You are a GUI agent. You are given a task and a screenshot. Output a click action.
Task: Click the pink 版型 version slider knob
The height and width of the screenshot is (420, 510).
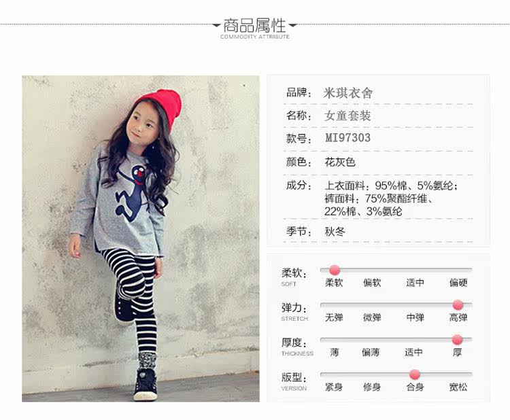pos(414,374)
